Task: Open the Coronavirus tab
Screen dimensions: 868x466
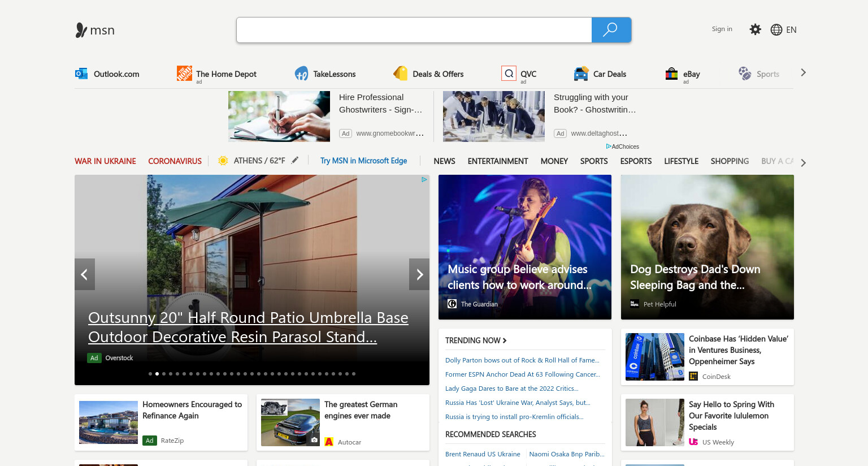Action: 175,161
